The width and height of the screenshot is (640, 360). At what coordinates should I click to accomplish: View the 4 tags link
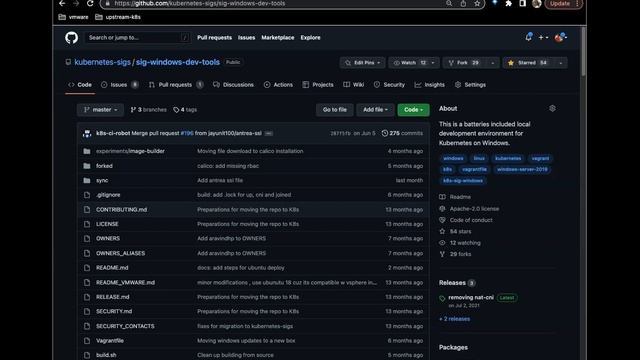point(185,109)
